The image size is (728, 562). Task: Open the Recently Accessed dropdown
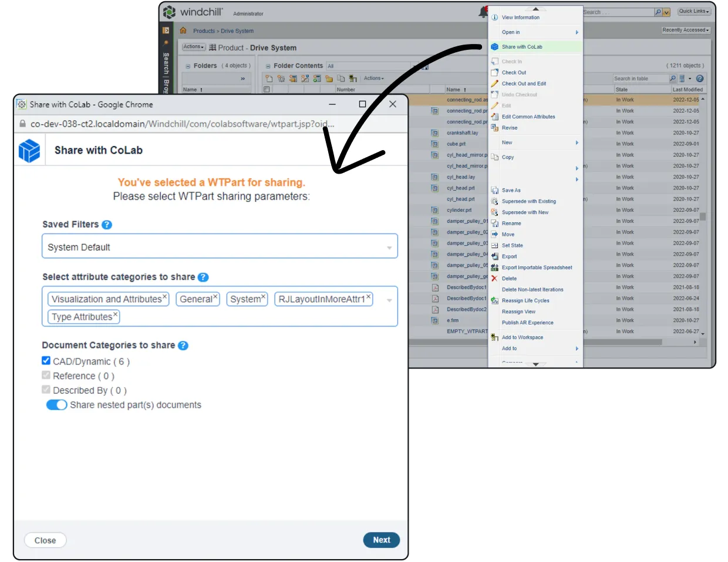point(685,30)
